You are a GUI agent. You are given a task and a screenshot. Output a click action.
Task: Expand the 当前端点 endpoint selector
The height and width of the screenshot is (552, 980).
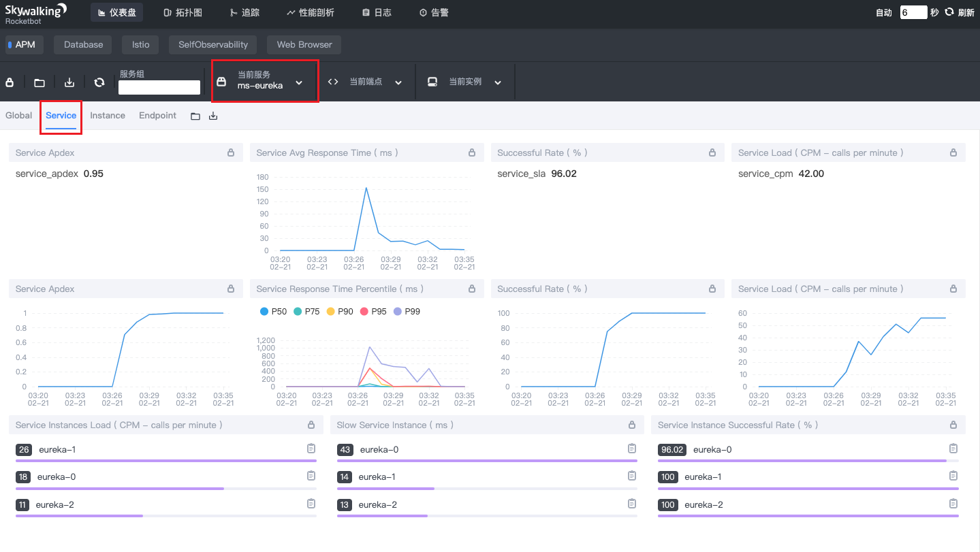click(x=365, y=82)
